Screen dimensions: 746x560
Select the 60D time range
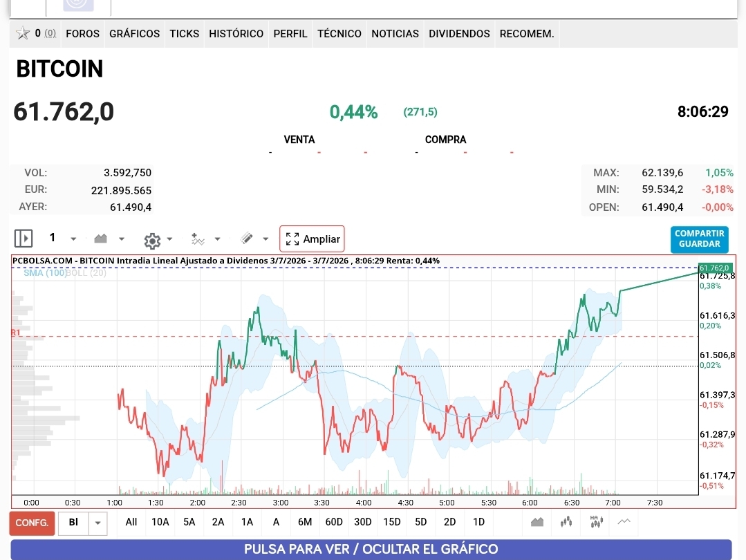pyautogui.click(x=334, y=522)
